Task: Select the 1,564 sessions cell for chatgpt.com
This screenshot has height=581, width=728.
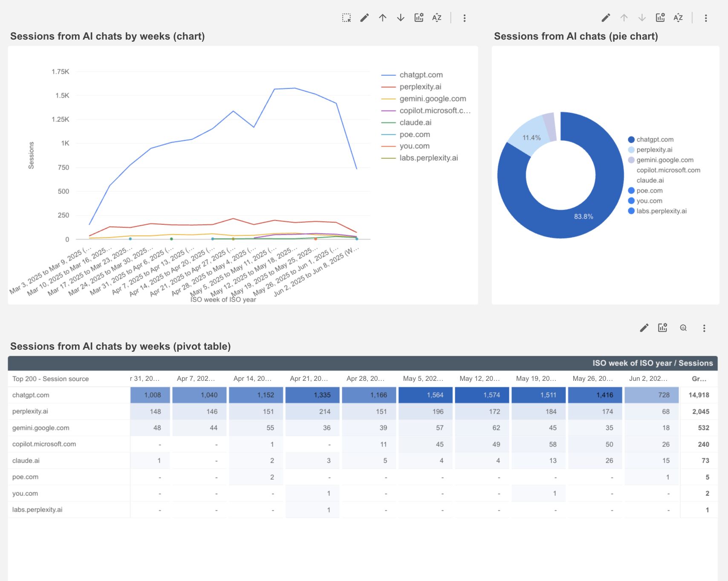Action: point(425,395)
